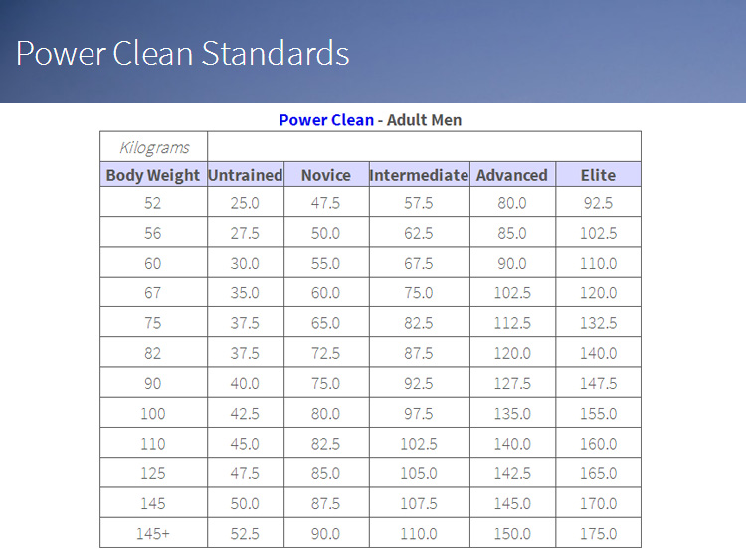Click Untrained value 27.5

(245, 233)
